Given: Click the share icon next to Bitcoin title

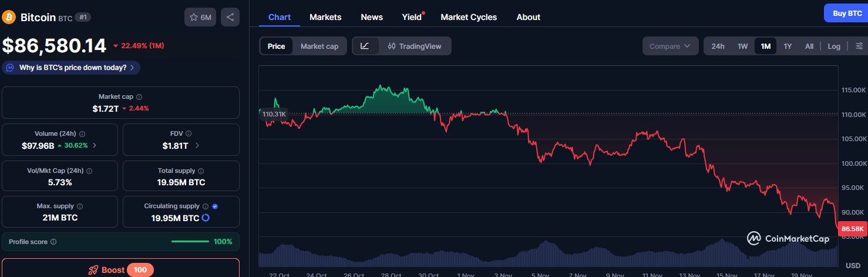Looking at the screenshot, I should tap(230, 17).
